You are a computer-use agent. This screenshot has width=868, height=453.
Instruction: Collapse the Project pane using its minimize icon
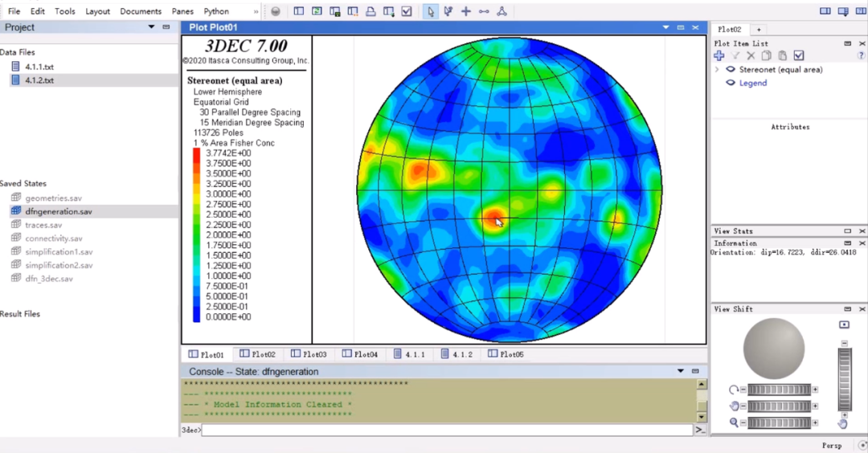[166, 27]
